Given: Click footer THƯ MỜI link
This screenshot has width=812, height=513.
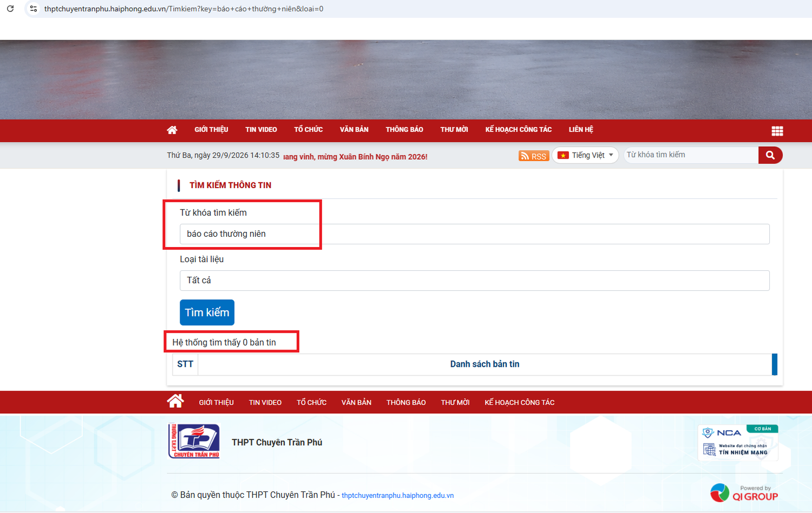Looking at the screenshot, I should coord(455,402).
